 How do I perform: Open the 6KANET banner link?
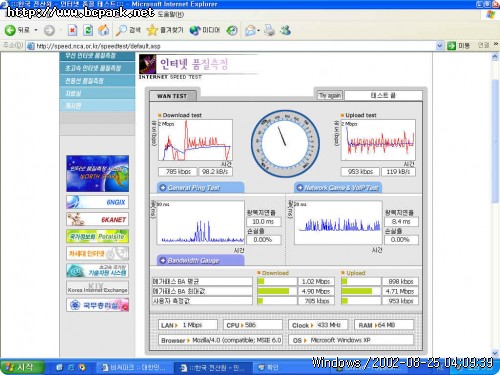click(x=97, y=219)
